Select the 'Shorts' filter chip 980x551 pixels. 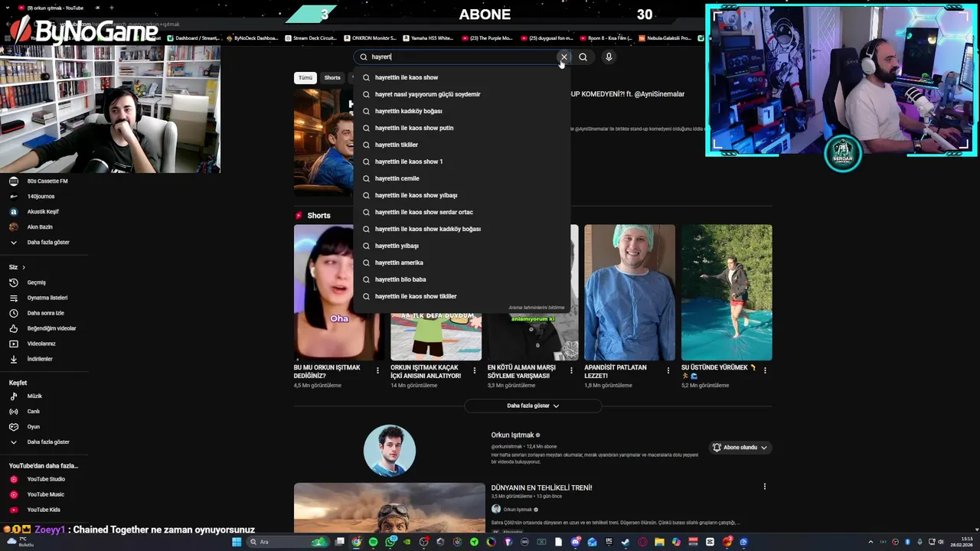click(332, 77)
